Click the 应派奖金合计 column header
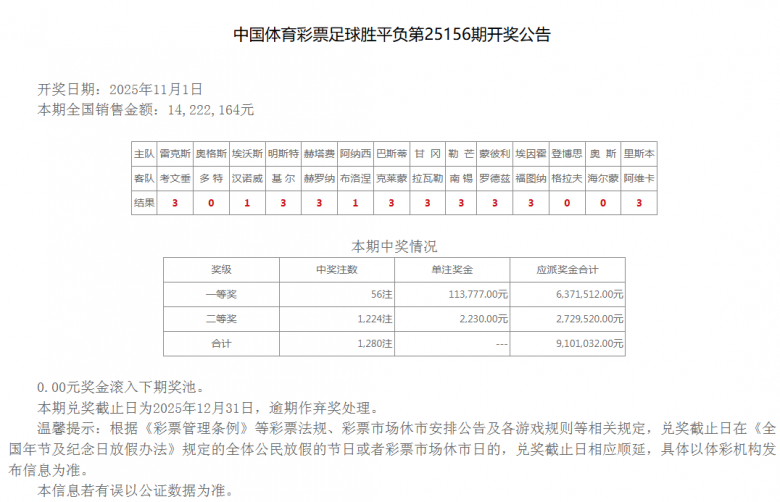The width and height of the screenshot is (780, 502). 568,270
